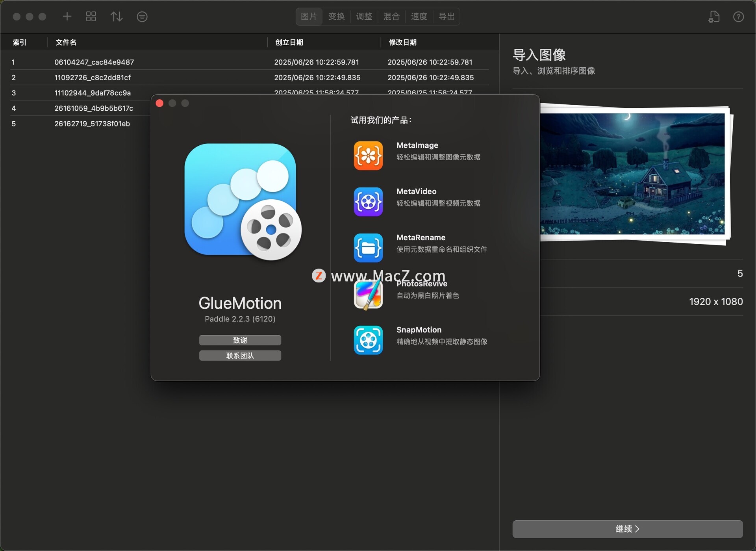Open the MetaImage product title link
Screen dimensions: 756x551
coord(417,145)
